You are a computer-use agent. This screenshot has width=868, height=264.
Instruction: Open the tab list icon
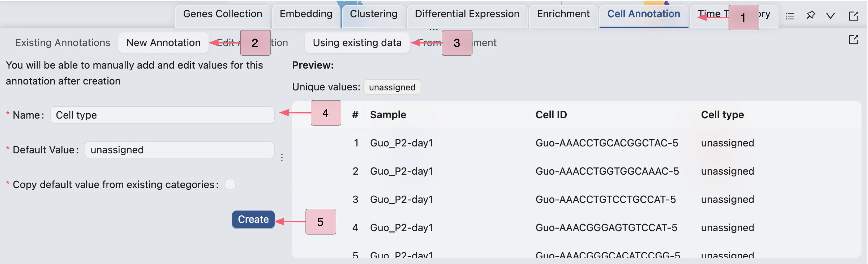tap(790, 16)
